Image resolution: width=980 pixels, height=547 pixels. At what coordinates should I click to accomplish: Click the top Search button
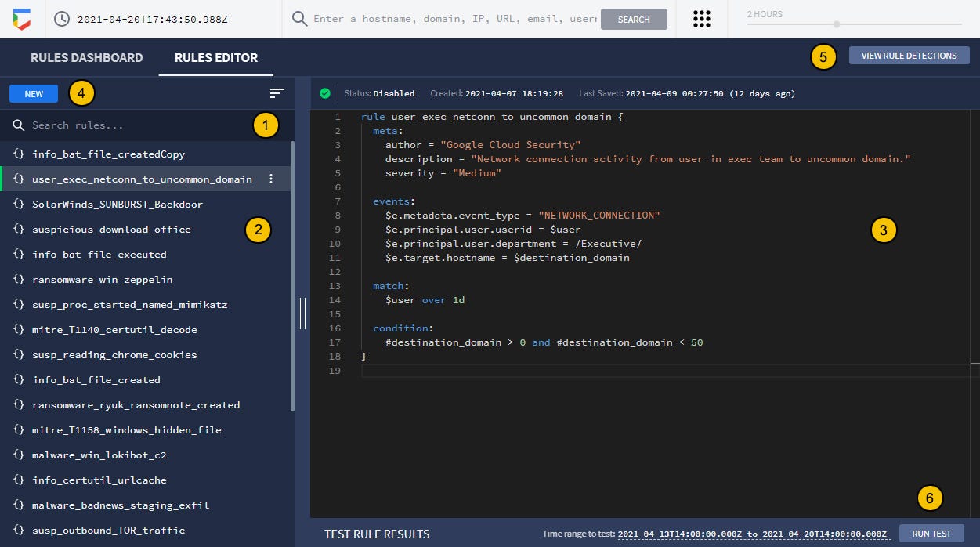click(634, 20)
